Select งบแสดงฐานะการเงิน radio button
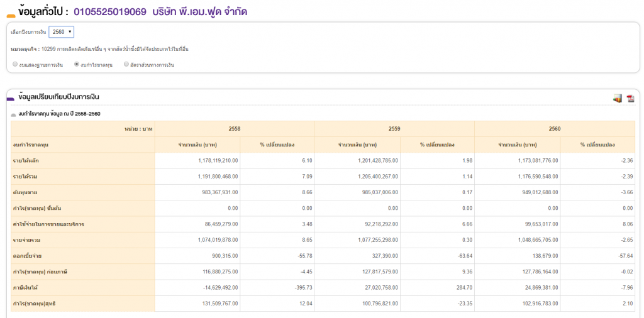This screenshot has width=644, height=318. coord(15,65)
